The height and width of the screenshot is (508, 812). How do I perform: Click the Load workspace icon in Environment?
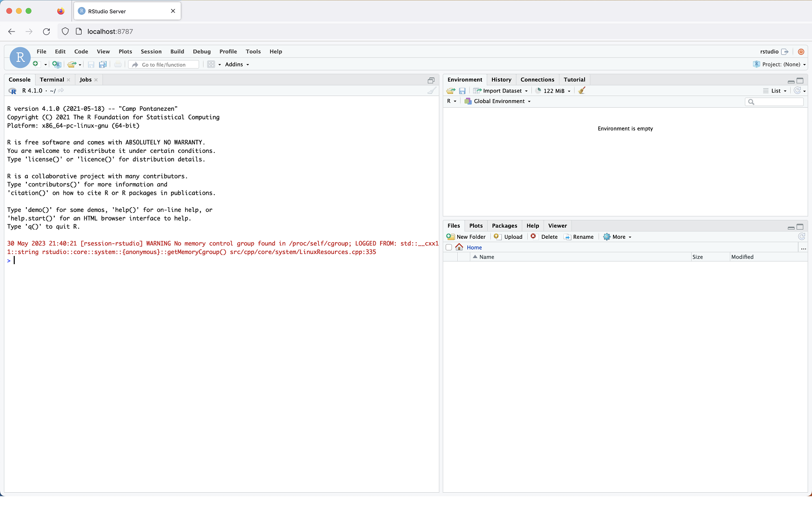(x=451, y=91)
